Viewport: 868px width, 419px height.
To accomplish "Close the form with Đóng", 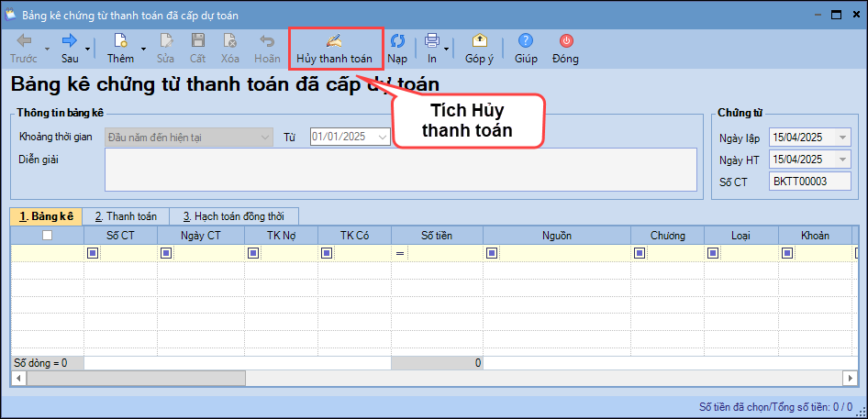I will (x=566, y=49).
